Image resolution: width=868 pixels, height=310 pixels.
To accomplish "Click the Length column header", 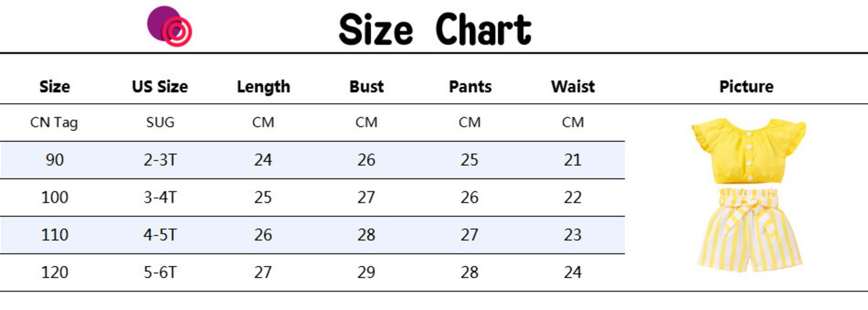I will pos(263,87).
